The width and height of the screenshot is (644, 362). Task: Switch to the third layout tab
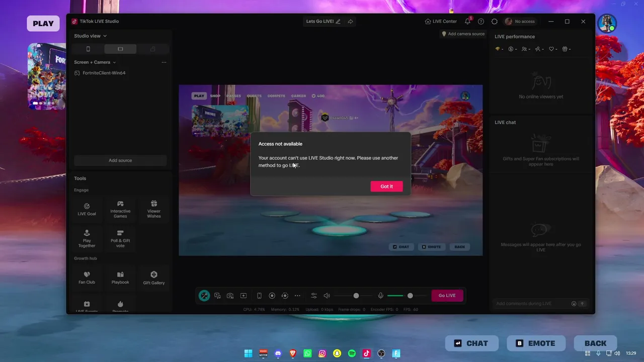[x=152, y=49]
